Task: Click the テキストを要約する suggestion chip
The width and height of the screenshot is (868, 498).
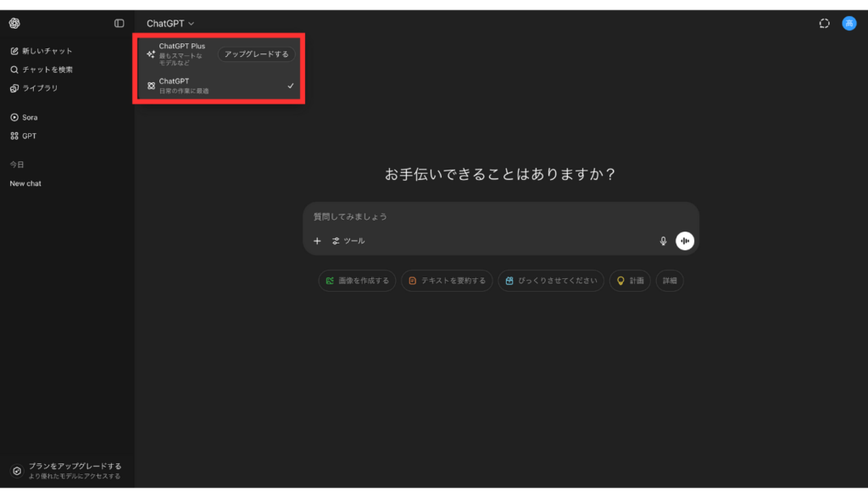Action: (x=447, y=281)
